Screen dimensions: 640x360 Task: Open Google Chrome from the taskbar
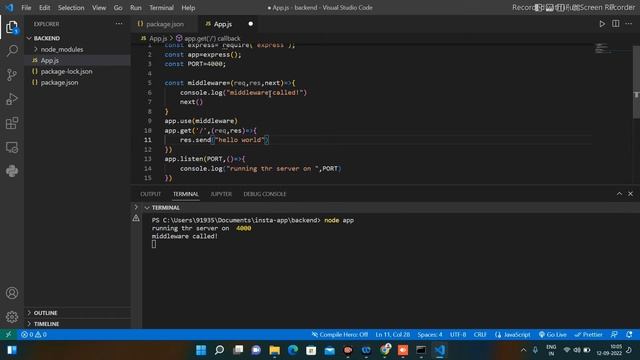pyautogui.click(x=385, y=350)
